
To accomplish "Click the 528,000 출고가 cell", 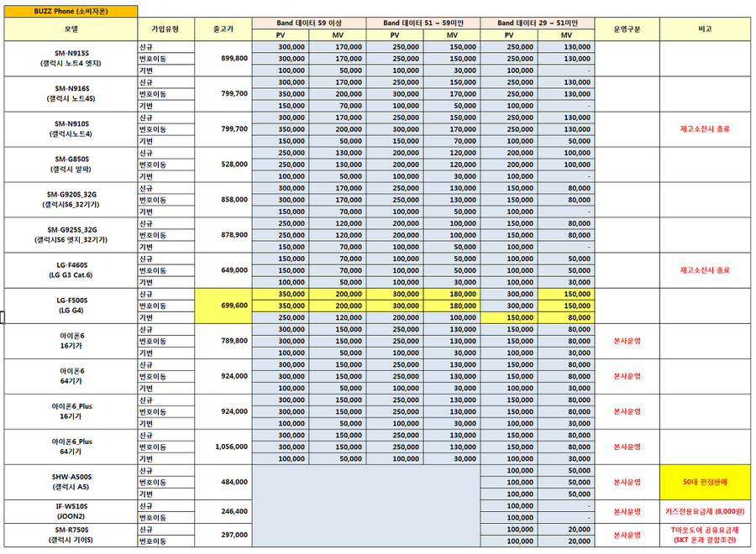I will coord(223,165).
